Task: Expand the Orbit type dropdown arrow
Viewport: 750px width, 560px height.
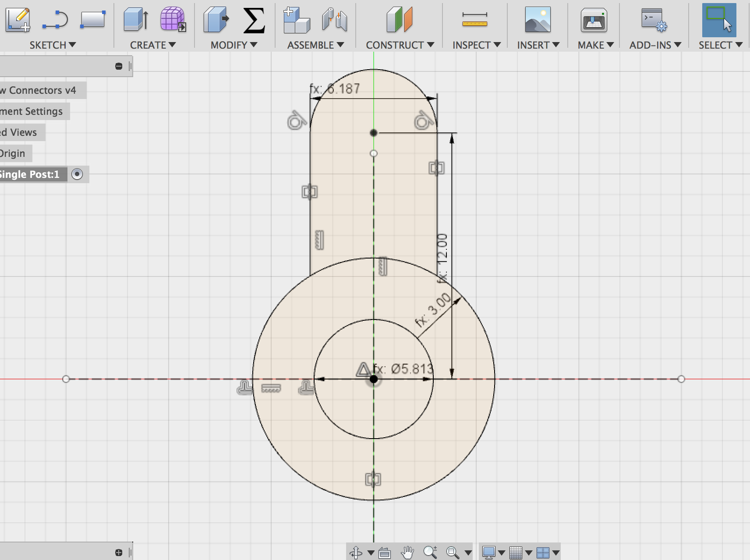Action: [x=371, y=553]
